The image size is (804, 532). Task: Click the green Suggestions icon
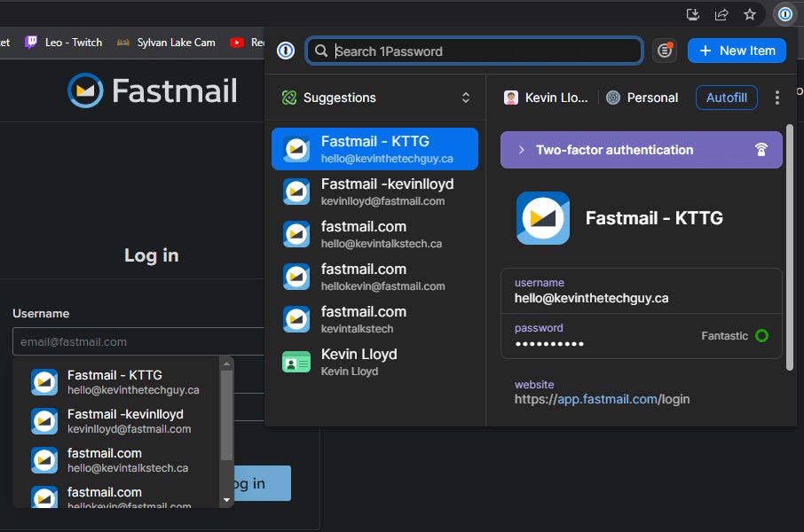pyautogui.click(x=288, y=98)
